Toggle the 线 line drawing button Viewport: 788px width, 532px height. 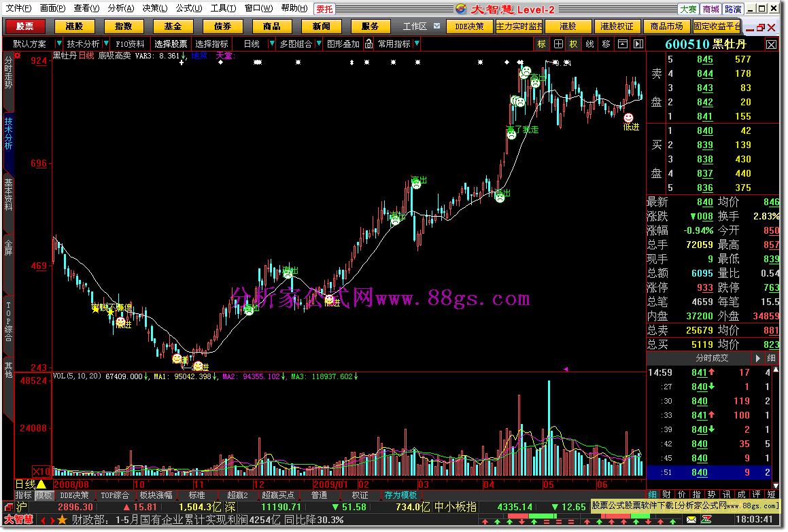589,44
